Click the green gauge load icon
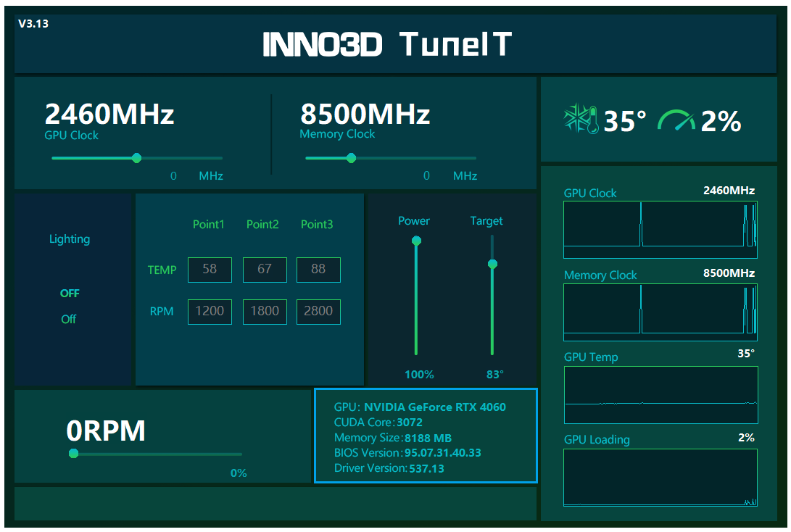Screen dimensions: 791x532 point(676,120)
